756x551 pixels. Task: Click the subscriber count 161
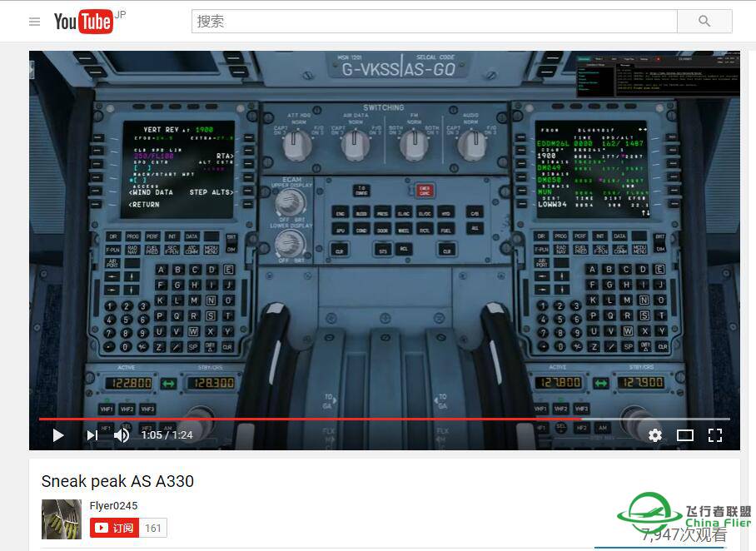[x=153, y=528]
